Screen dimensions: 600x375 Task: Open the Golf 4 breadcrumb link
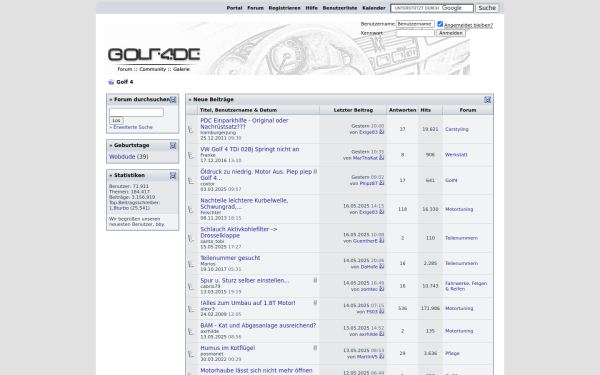tap(125, 82)
